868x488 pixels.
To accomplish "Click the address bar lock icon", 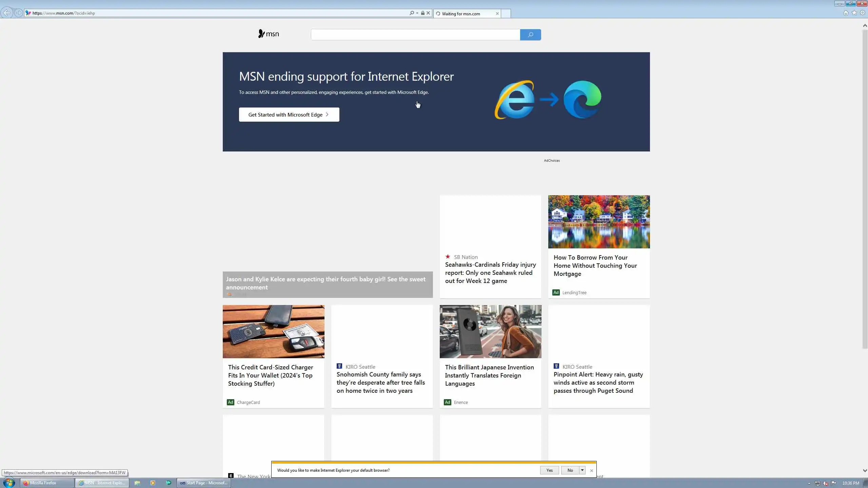I will 422,13.
